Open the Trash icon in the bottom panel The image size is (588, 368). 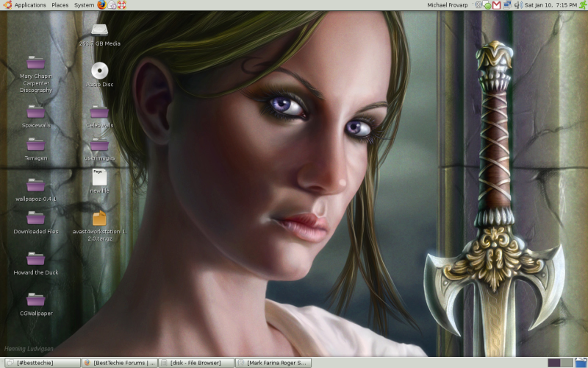pyautogui.click(x=581, y=363)
